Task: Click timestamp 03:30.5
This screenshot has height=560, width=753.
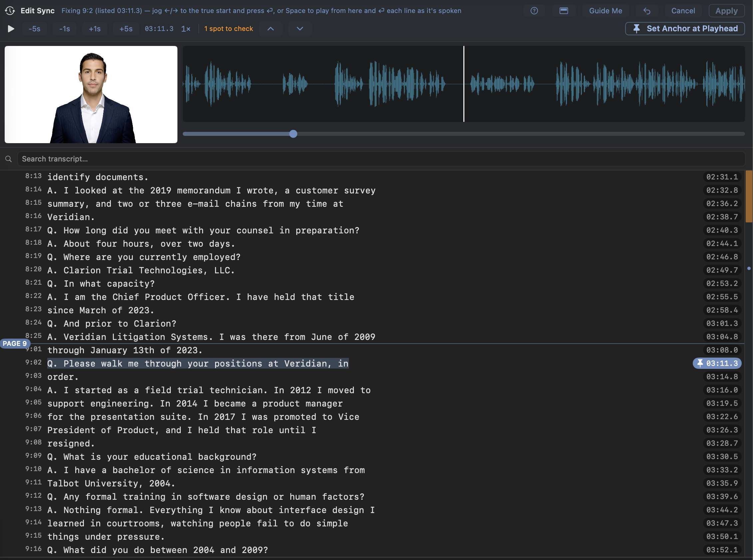Action: 722,456
